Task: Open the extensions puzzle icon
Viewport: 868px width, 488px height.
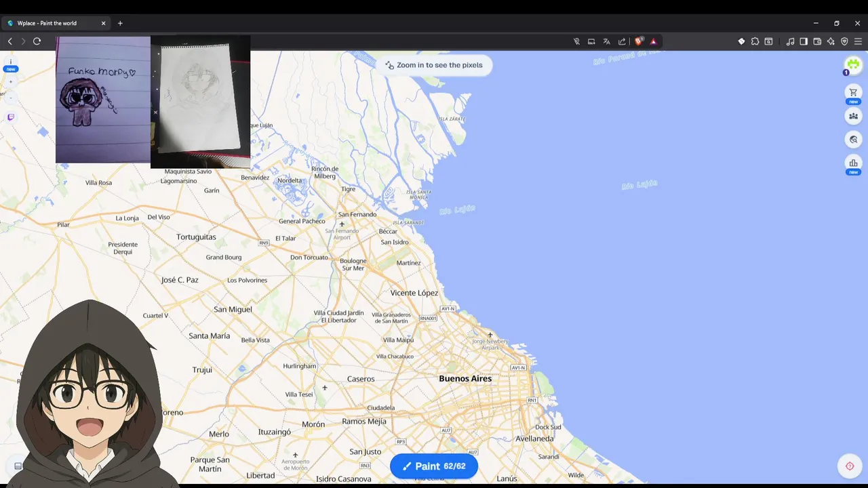Action: [755, 41]
